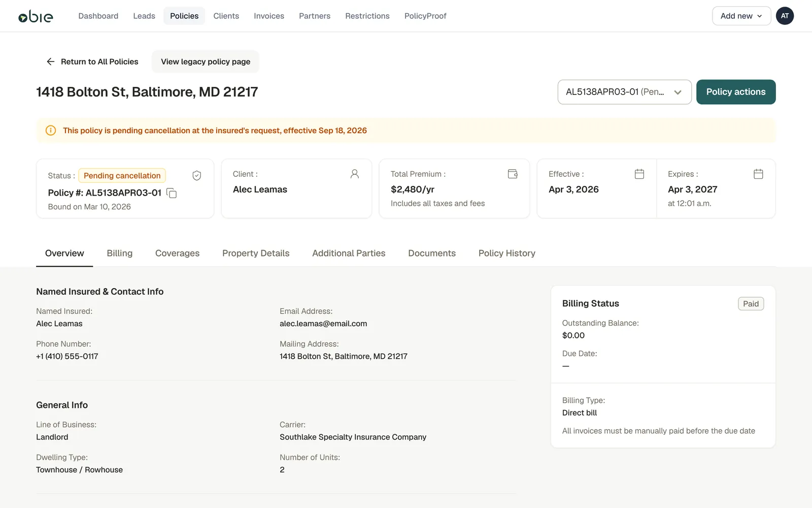Click the info icon in cancellation banner

[x=51, y=131]
